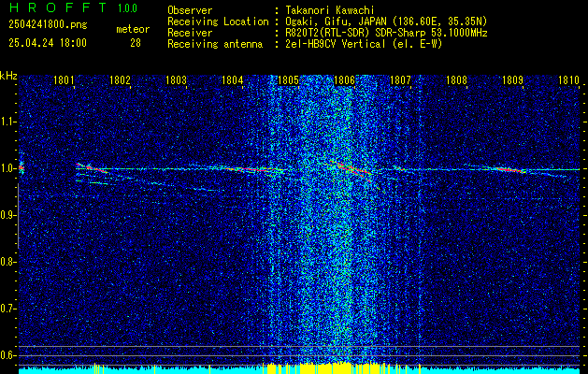Click the Receiving Location label

[x=218, y=22]
